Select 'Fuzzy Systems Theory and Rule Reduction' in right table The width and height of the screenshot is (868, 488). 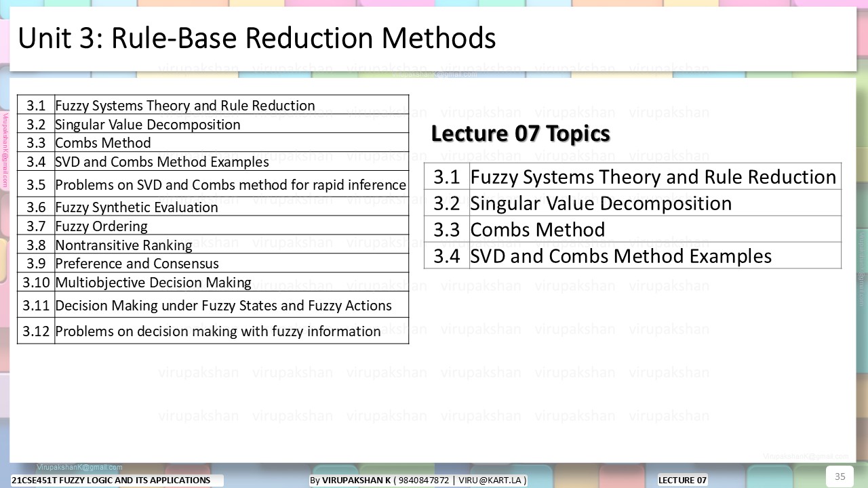[654, 177]
